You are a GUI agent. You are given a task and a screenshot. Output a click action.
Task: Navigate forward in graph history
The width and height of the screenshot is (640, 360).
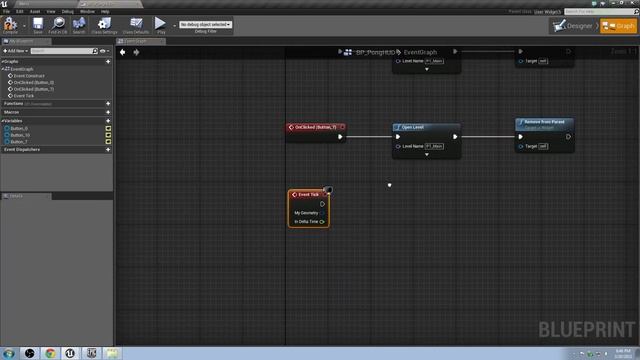coord(136,52)
